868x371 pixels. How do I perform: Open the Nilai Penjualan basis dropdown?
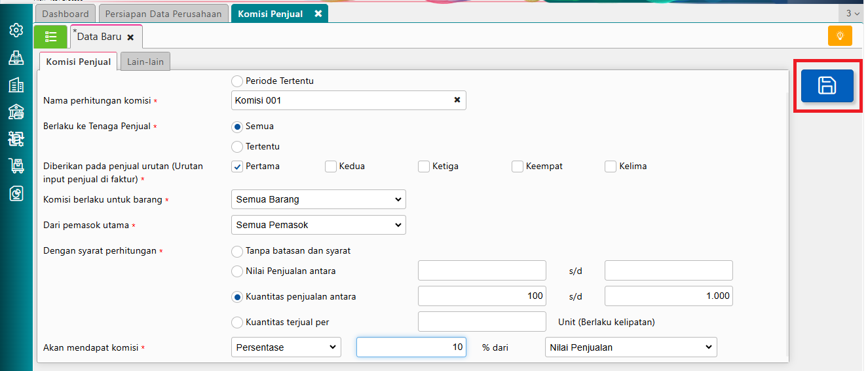[x=631, y=347]
